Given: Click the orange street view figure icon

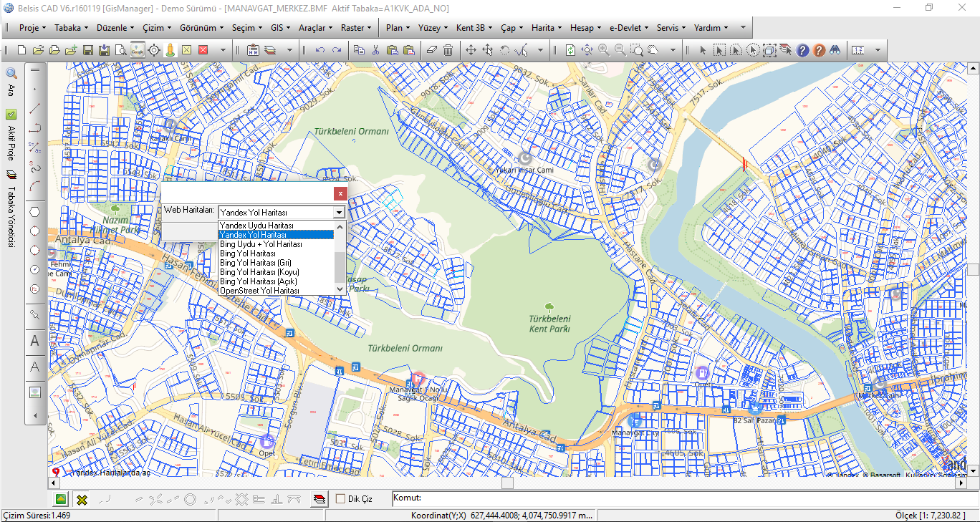Looking at the screenshot, I should pos(170,50).
